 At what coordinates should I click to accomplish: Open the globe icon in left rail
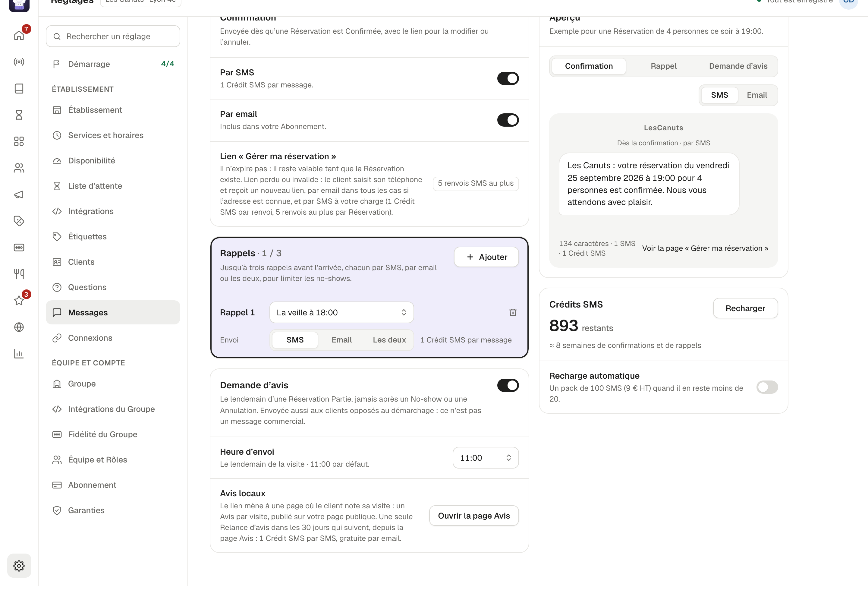19,327
